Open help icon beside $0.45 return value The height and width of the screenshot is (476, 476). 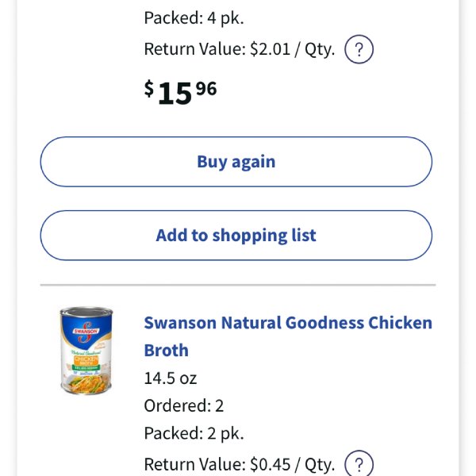tap(359, 463)
